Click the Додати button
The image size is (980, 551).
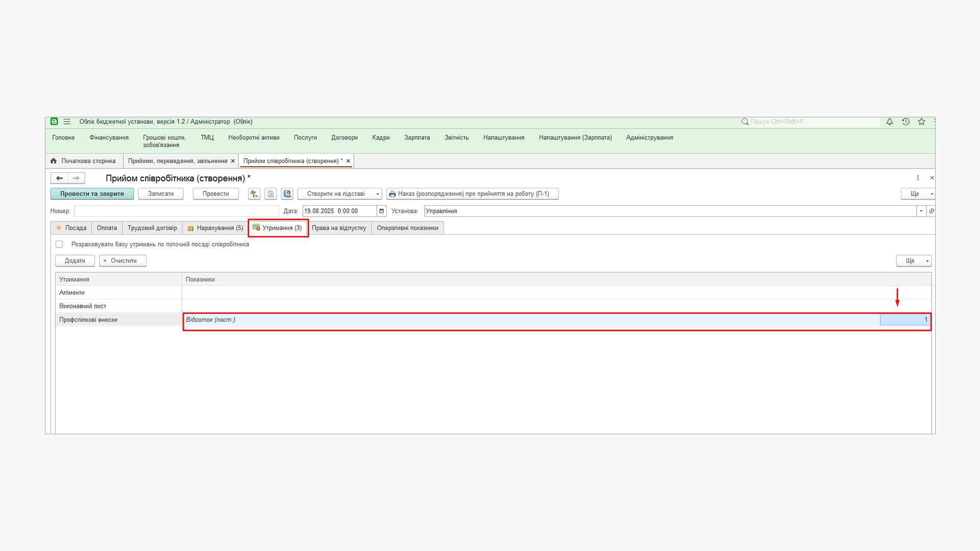coord(75,261)
